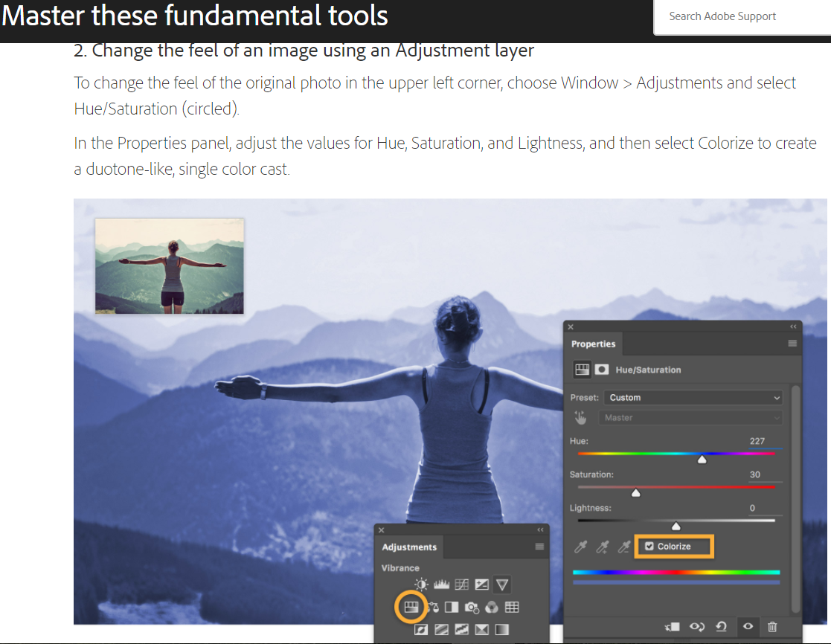
Task: Open the Properties panel flyout menu
Action: [792, 343]
